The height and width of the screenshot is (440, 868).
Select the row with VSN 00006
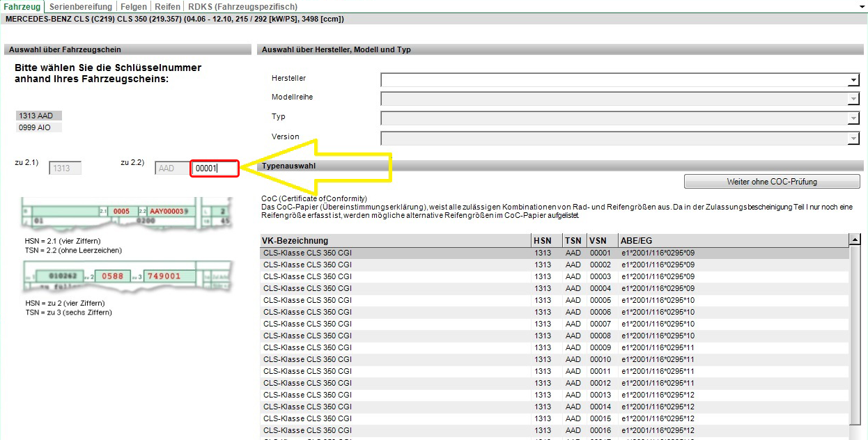(x=555, y=312)
